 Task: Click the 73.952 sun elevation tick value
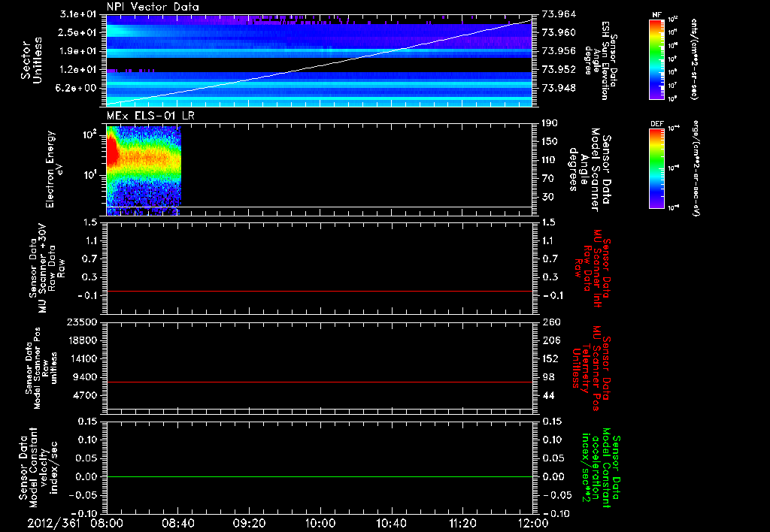coord(559,70)
